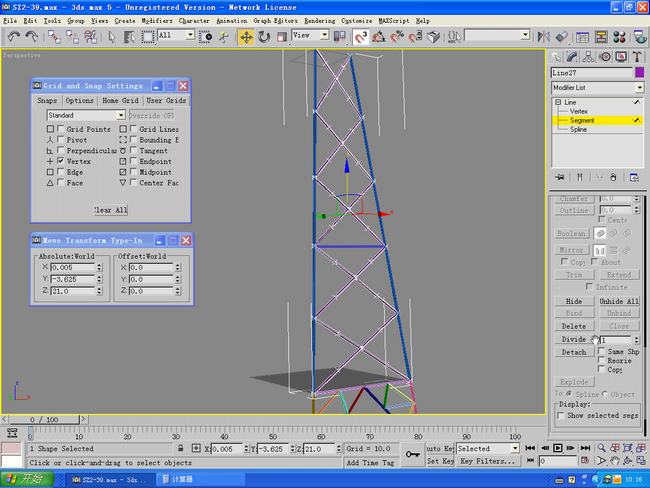Viewport: 650px width, 488px height.
Task: Activate the Select Object arrow tool
Action: point(112,37)
